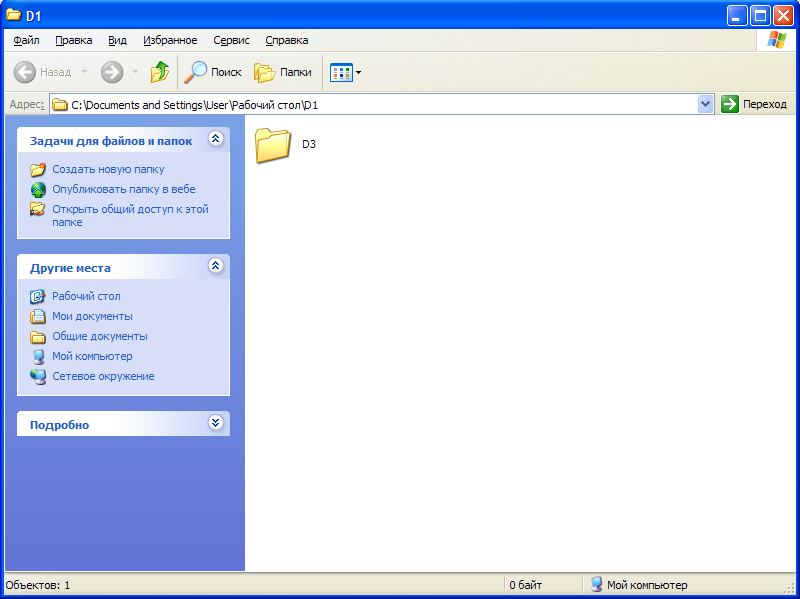The width and height of the screenshot is (800, 599).
Task: Click Опубликовать папку в вебе link
Action: [x=124, y=189]
